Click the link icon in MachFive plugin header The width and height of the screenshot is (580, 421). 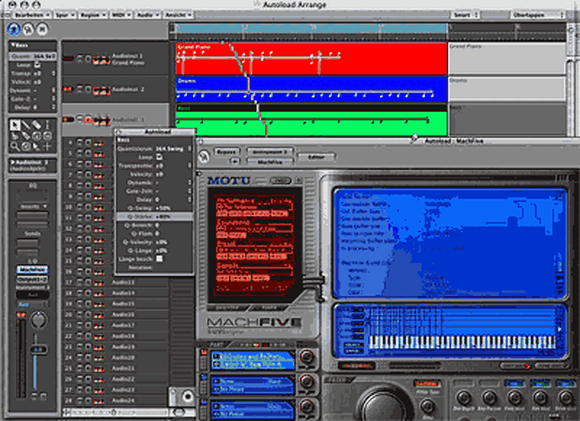204,157
